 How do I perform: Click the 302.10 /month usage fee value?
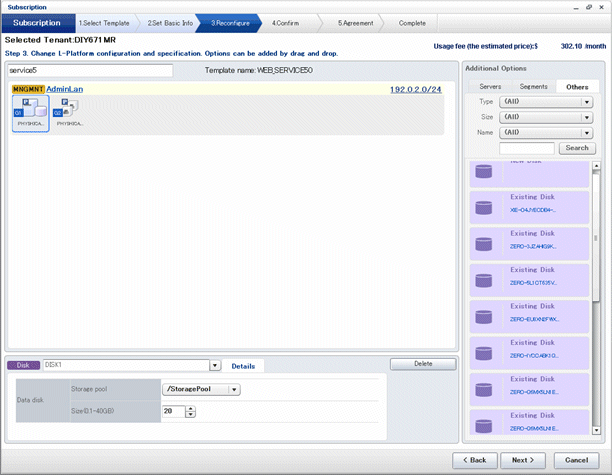(583, 46)
